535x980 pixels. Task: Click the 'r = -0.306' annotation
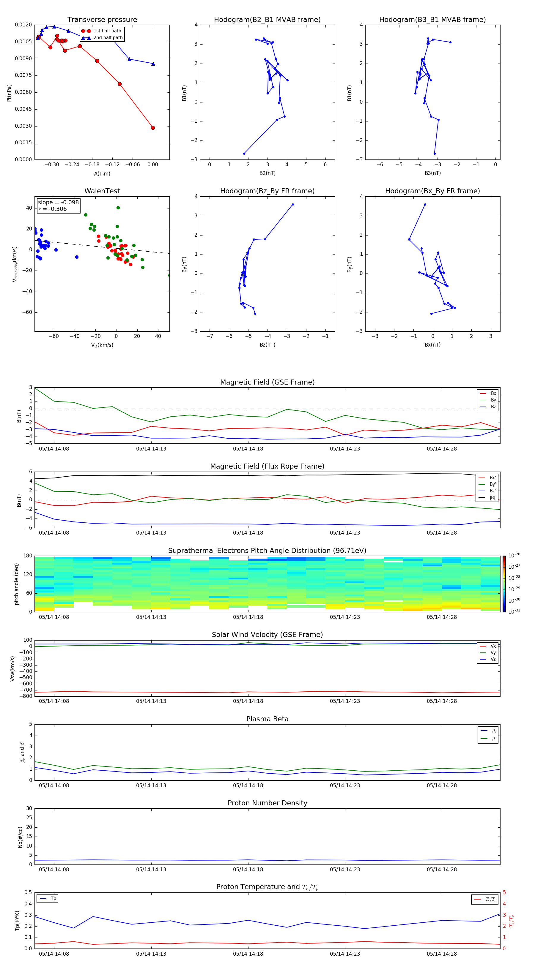coord(53,209)
